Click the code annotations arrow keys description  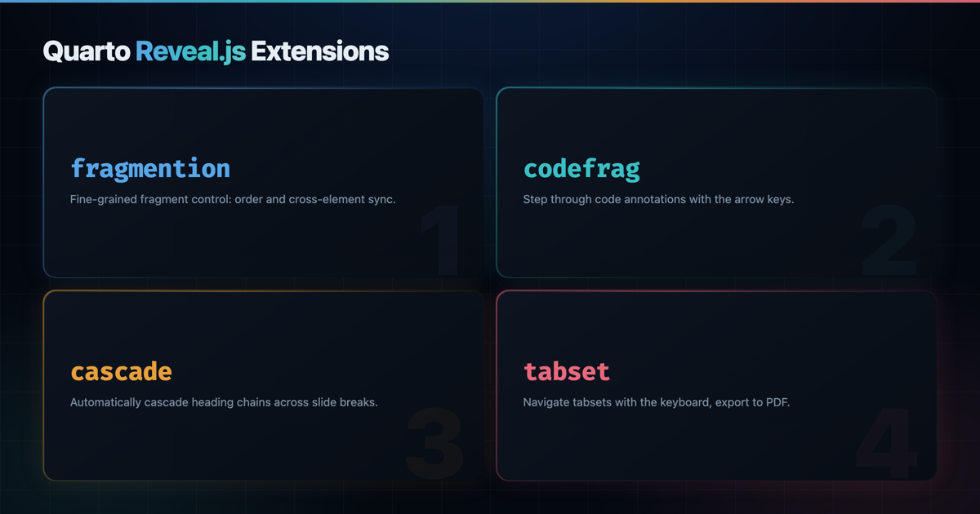pyautogui.click(x=658, y=199)
